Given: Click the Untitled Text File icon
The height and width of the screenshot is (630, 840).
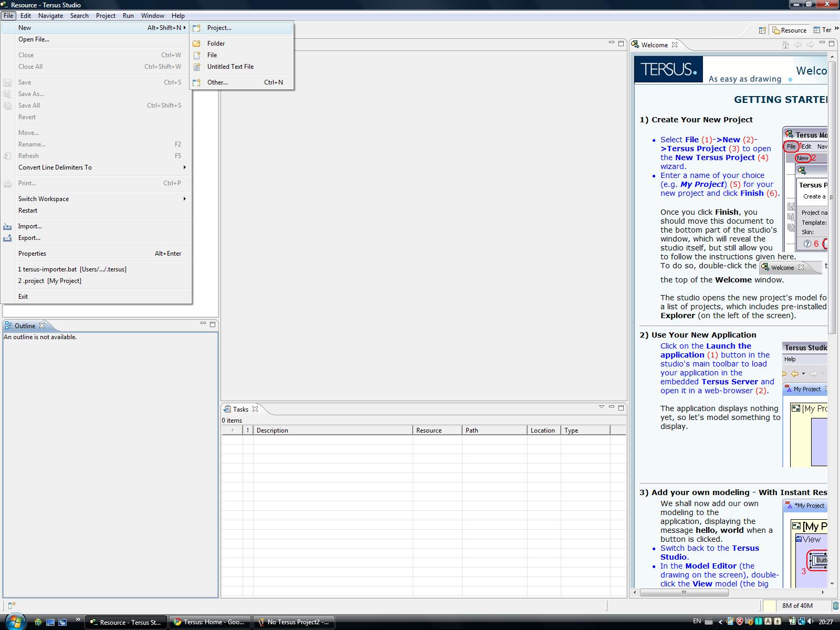Looking at the screenshot, I should [x=197, y=67].
